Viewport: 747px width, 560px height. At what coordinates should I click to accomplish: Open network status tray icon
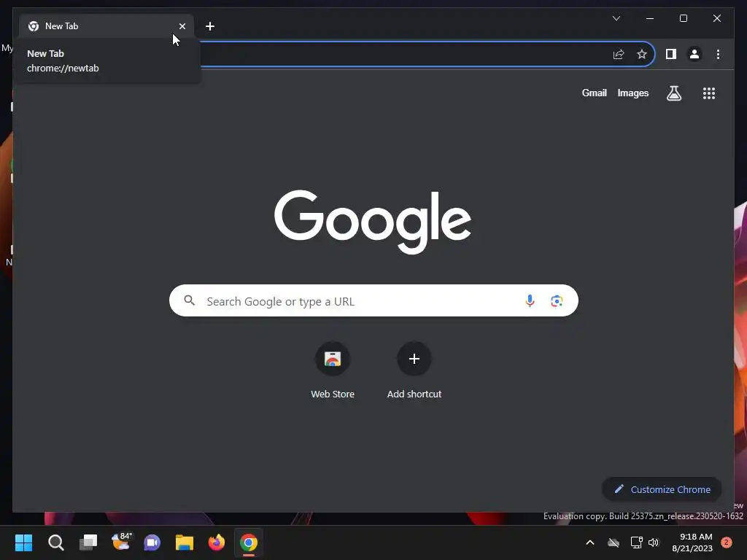[x=636, y=542]
